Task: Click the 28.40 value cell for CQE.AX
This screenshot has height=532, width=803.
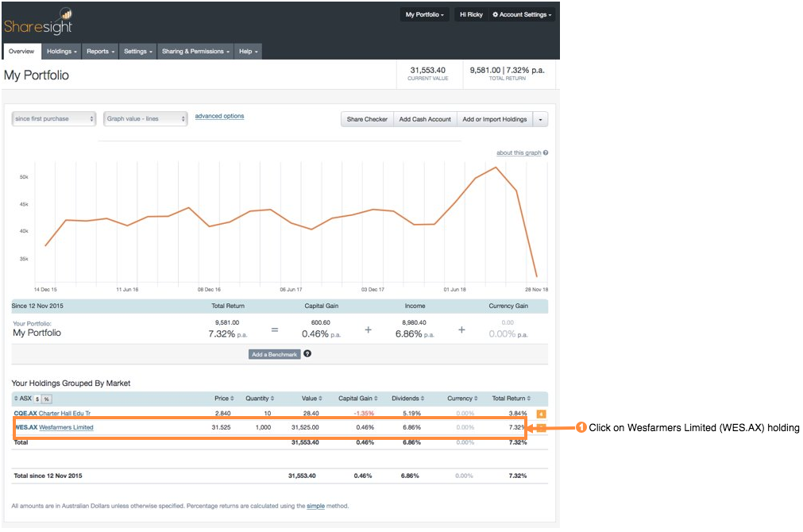Action: point(311,413)
